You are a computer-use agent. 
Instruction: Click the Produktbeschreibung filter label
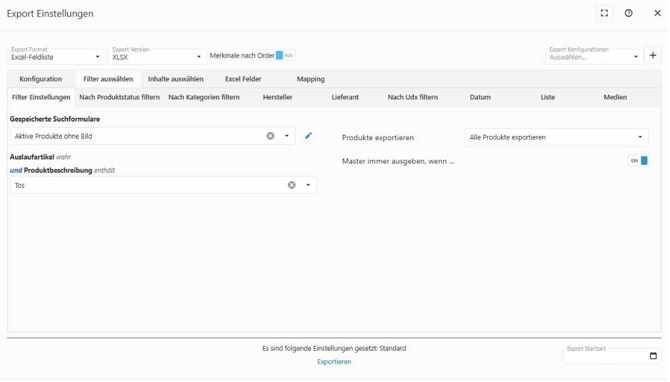(58, 170)
